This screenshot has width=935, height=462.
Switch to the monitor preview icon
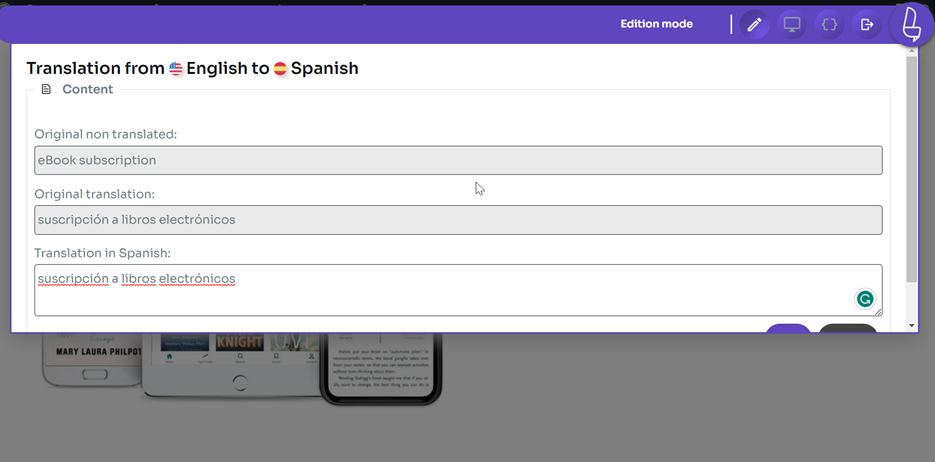pos(792,24)
